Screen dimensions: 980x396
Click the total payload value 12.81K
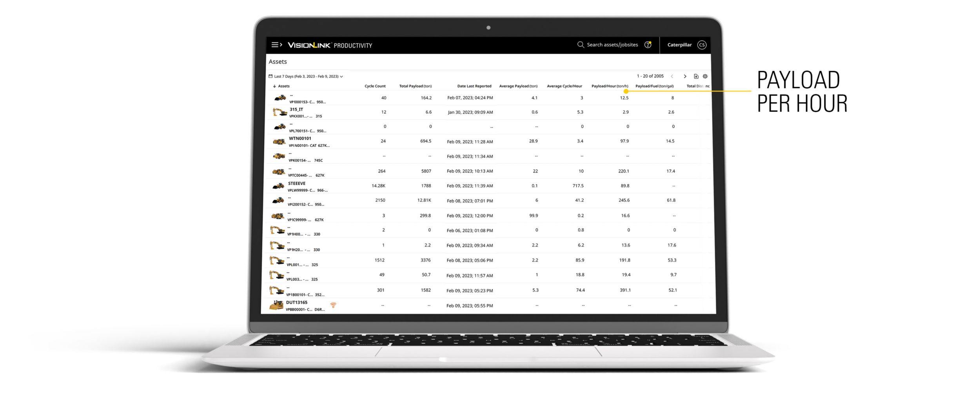pyautogui.click(x=424, y=200)
